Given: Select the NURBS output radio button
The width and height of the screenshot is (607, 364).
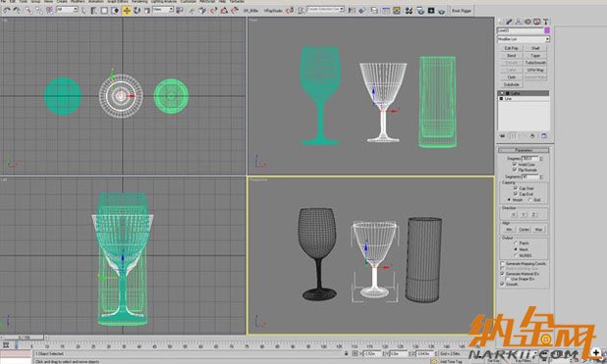Looking at the screenshot, I should pos(516,255).
